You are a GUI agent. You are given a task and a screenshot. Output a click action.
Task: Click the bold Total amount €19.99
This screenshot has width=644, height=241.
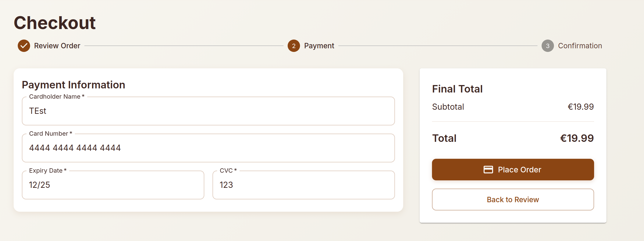577,138
